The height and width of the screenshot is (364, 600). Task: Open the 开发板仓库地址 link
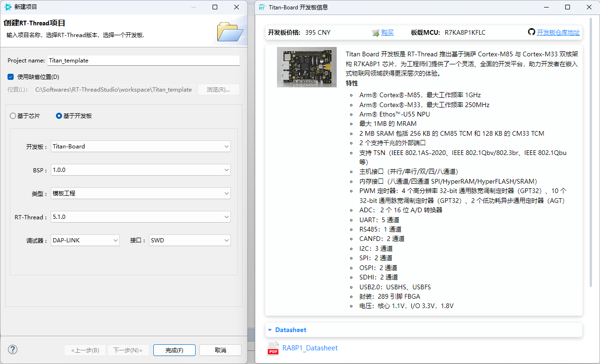click(558, 33)
